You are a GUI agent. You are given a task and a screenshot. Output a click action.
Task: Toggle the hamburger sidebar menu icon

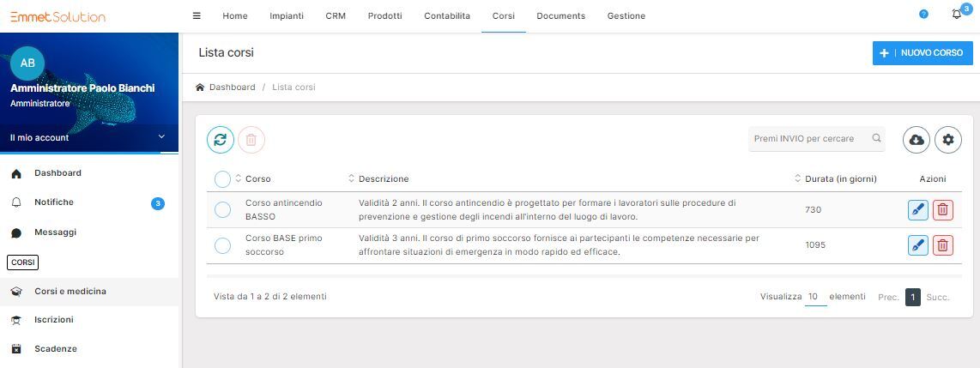click(x=197, y=15)
